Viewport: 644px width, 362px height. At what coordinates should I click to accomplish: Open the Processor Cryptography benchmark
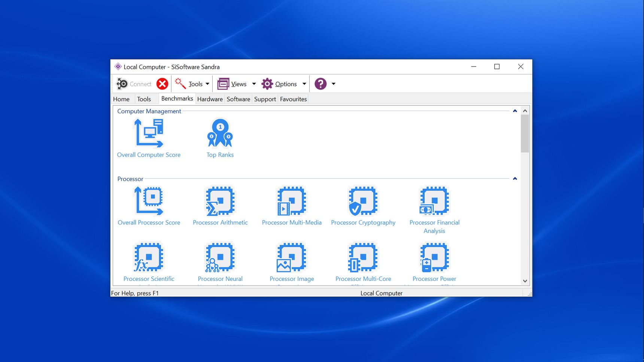click(363, 202)
